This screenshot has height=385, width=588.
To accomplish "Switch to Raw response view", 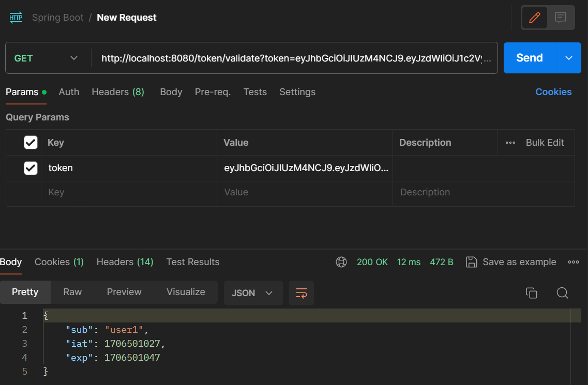I will click(x=72, y=292).
